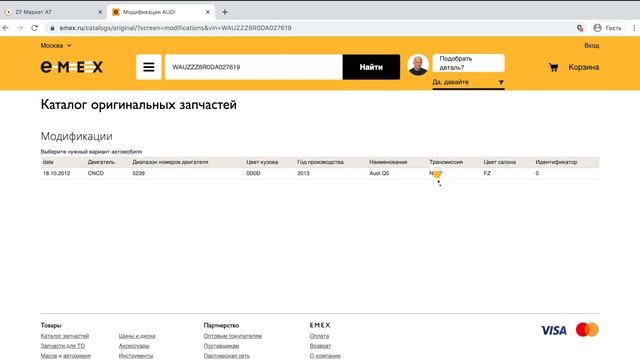Open a new browser tab
The width and height of the screenshot is (640, 360).
pos(224,12)
